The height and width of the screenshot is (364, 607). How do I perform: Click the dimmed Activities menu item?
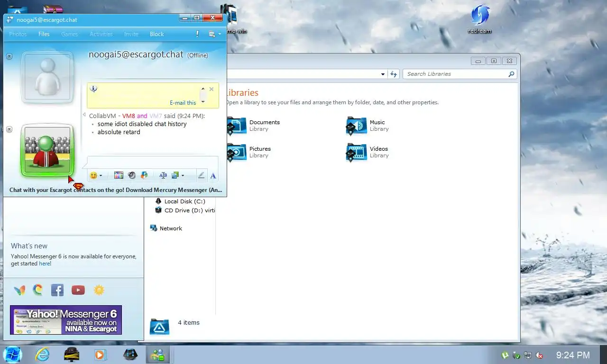pos(101,34)
